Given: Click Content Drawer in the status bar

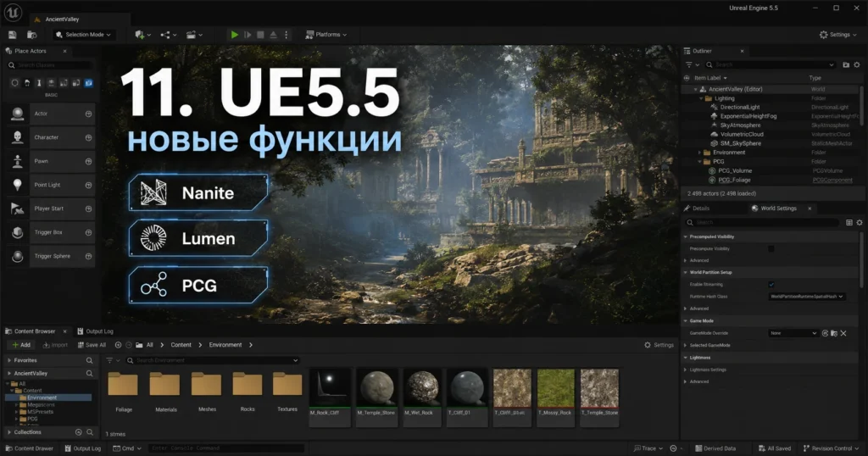Looking at the screenshot, I should pyautogui.click(x=28, y=448).
